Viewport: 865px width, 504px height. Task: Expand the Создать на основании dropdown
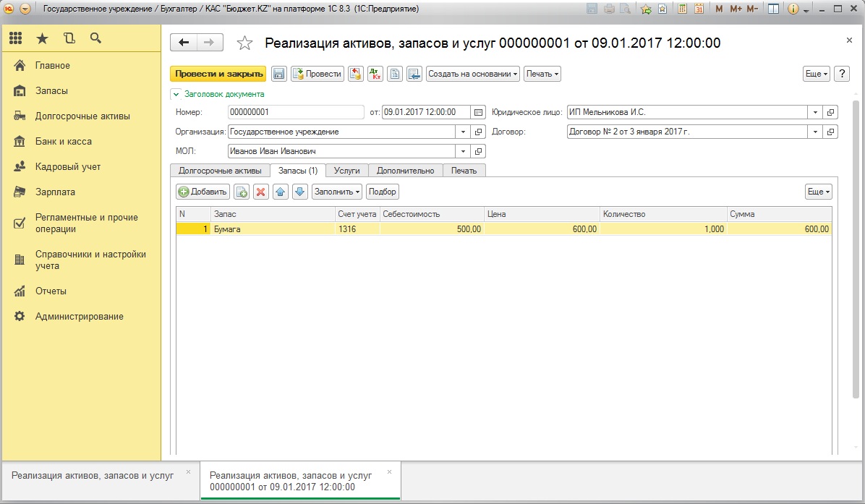point(473,74)
